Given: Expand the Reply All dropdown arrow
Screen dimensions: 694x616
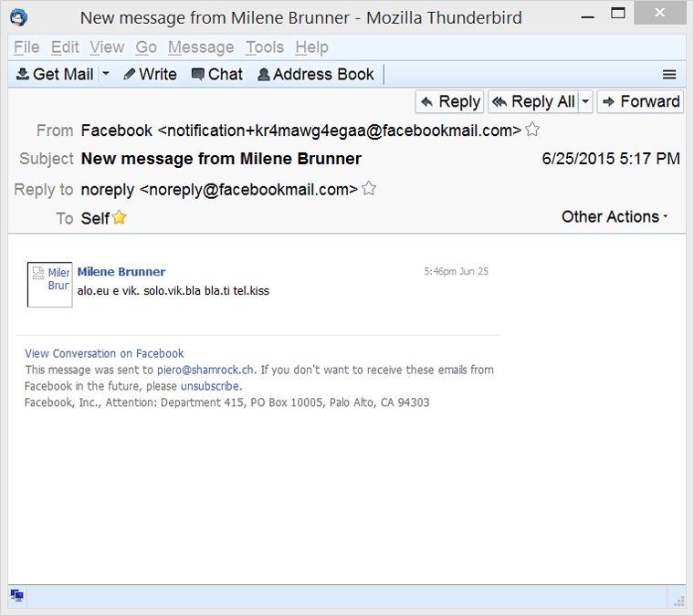Looking at the screenshot, I should [585, 101].
